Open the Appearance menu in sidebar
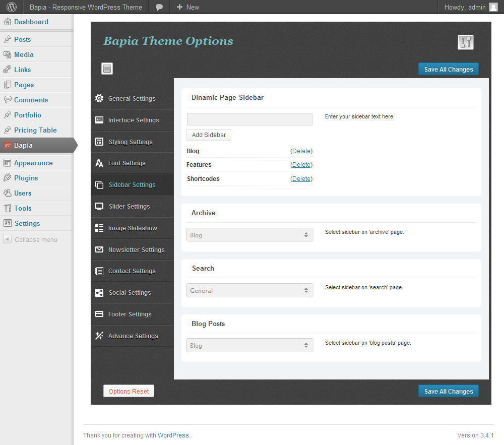504x445 pixels. click(33, 163)
